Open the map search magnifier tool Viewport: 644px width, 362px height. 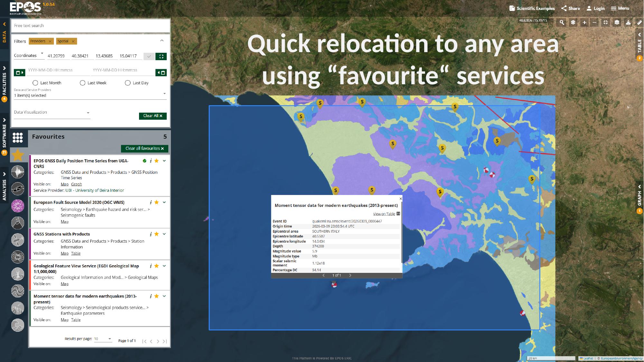click(562, 23)
